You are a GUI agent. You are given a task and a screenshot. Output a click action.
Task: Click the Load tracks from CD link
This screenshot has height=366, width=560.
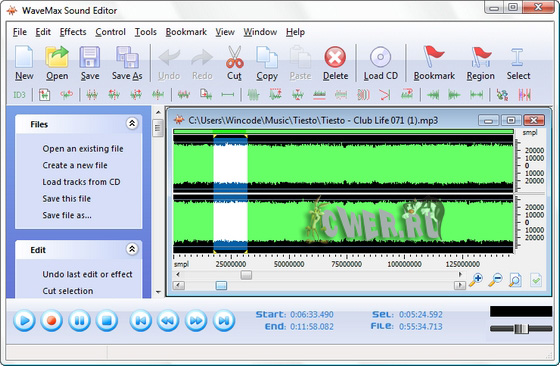click(81, 182)
